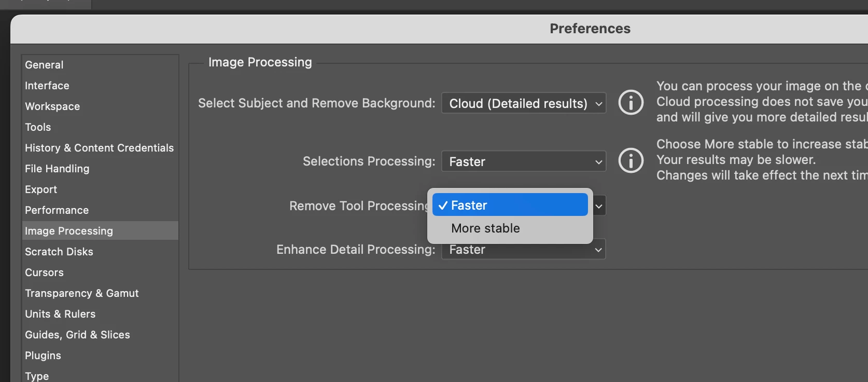Choose the checked Faster menu option
Viewport: 868px width, 382px height.
click(x=510, y=205)
